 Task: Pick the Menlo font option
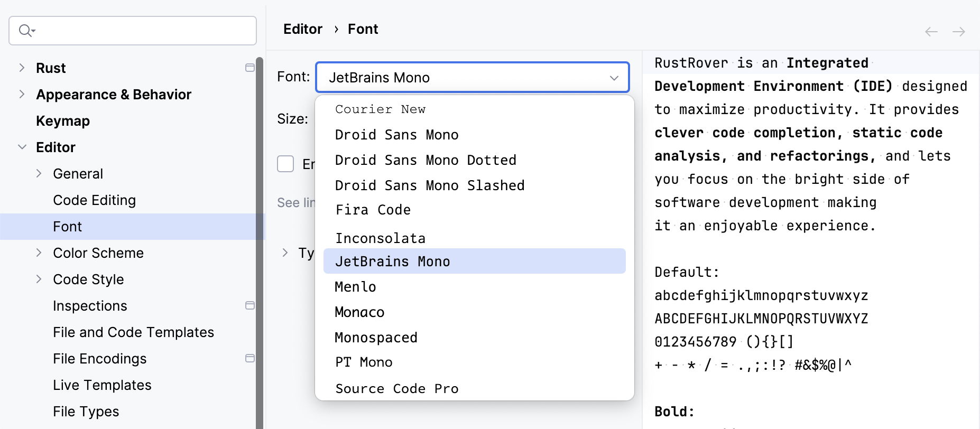point(355,287)
